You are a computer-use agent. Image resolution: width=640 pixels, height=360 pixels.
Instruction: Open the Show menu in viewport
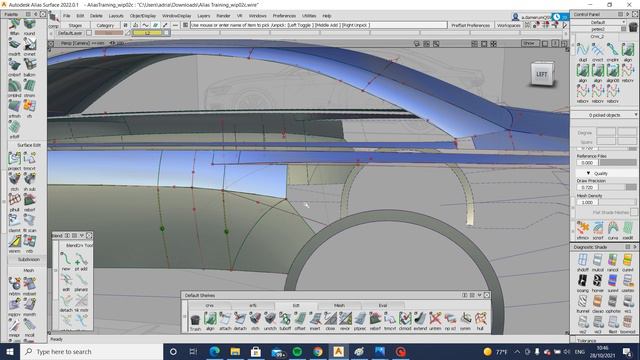529,43
